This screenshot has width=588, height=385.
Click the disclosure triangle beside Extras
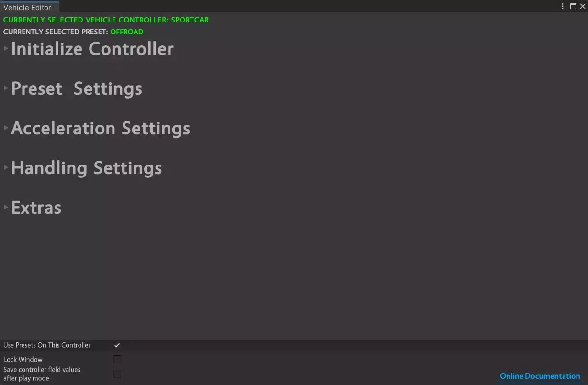tap(5, 207)
